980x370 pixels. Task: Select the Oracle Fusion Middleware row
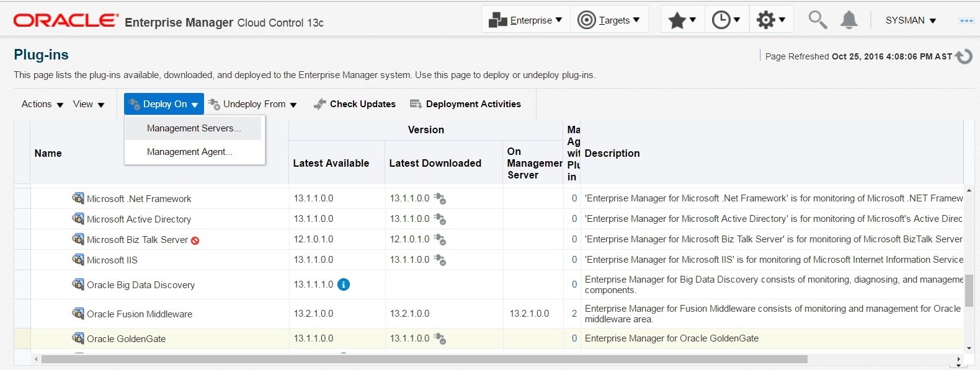point(140,314)
